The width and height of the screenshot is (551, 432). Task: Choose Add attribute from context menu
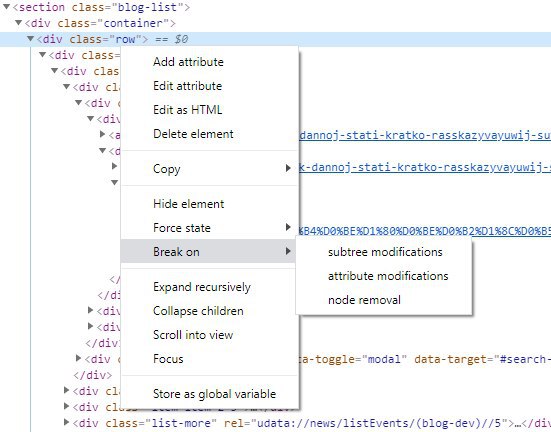pos(209,62)
